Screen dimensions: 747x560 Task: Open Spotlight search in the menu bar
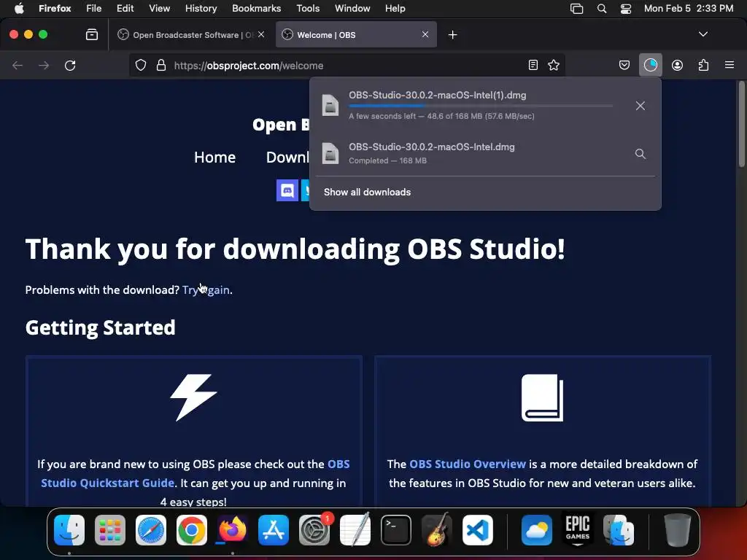pyautogui.click(x=602, y=9)
